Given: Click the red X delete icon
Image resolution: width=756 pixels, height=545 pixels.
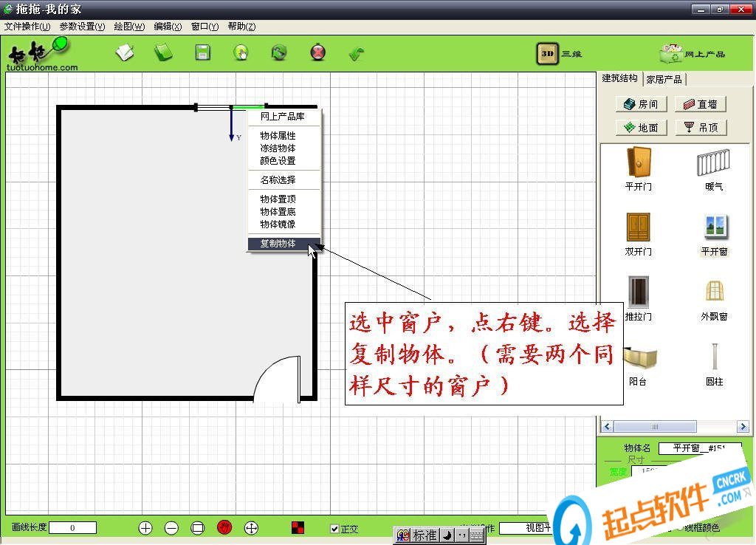Looking at the screenshot, I should pos(317,52).
